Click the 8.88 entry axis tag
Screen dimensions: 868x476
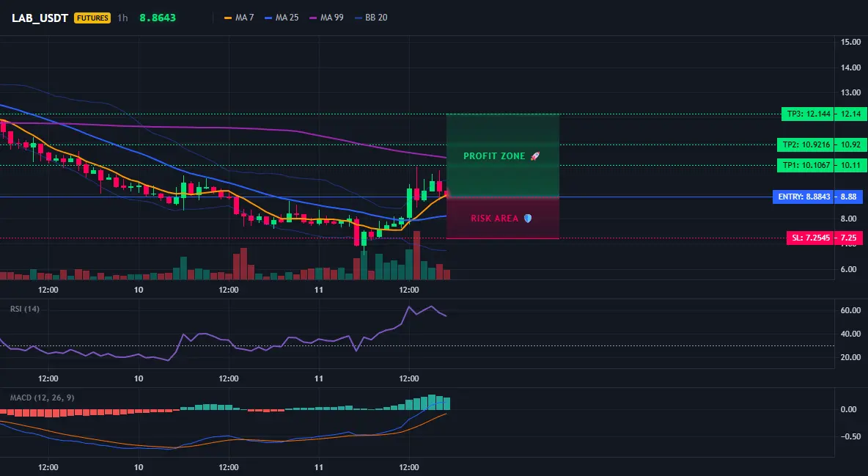tap(849, 197)
